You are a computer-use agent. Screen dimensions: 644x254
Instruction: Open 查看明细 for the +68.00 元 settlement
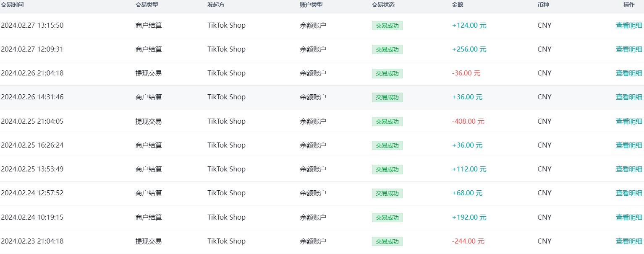(628, 193)
